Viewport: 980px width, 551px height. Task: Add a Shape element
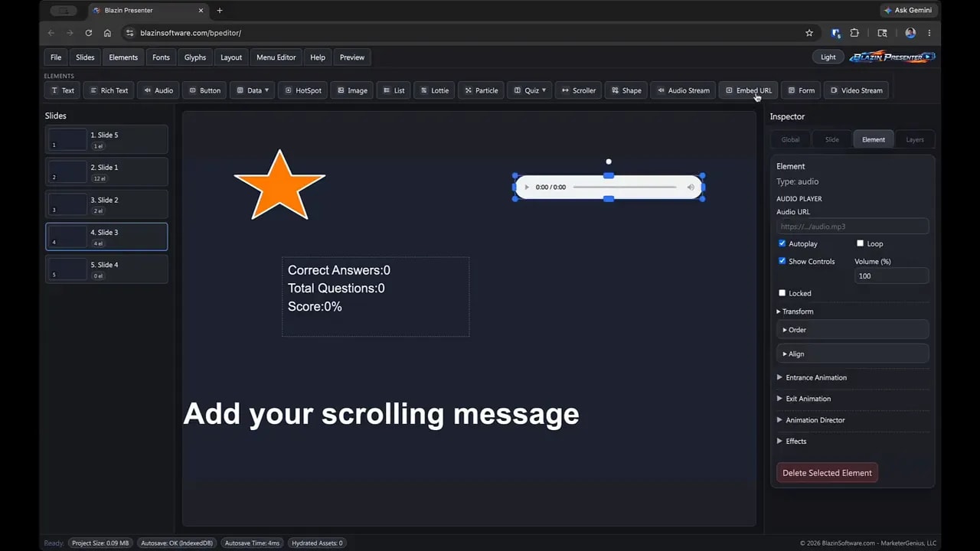click(x=626, y=90)
